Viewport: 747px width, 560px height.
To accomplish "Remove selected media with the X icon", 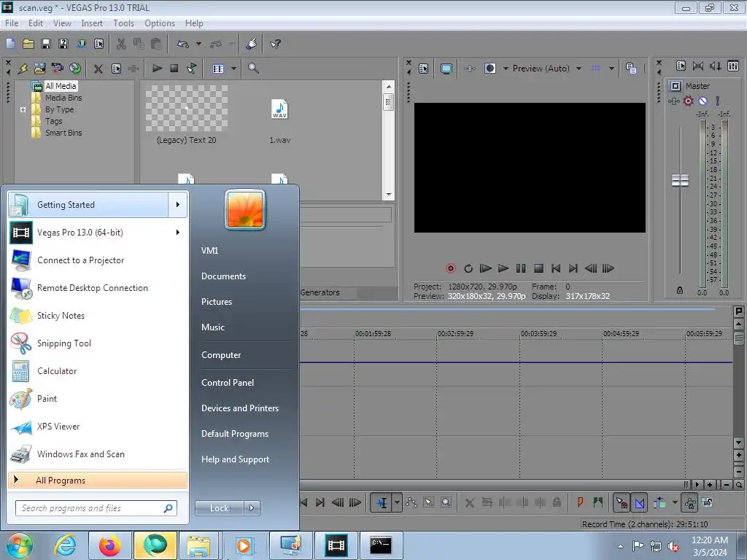I will pyautogui.click(x=98, y=69).
